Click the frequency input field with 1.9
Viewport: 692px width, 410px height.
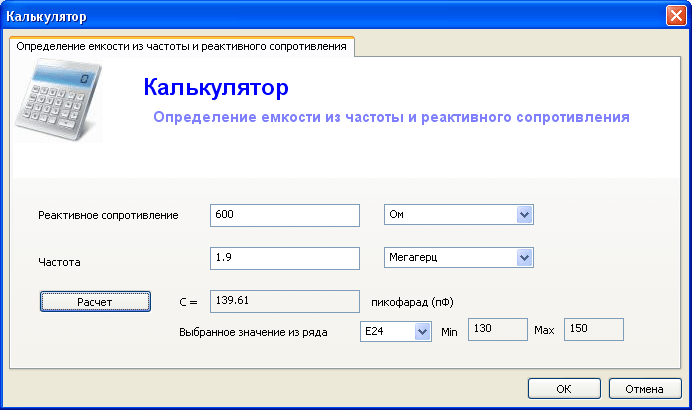coord(285,258)
